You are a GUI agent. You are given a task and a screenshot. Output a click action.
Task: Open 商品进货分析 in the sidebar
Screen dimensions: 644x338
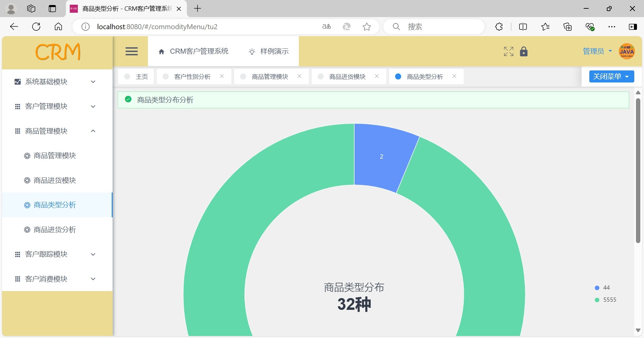click(x=55, y=230)
